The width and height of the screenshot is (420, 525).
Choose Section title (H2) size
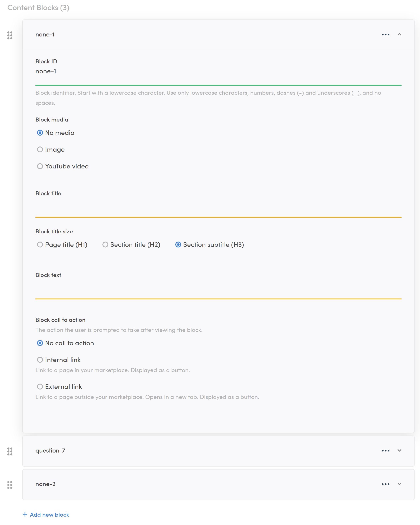point(105,245)
